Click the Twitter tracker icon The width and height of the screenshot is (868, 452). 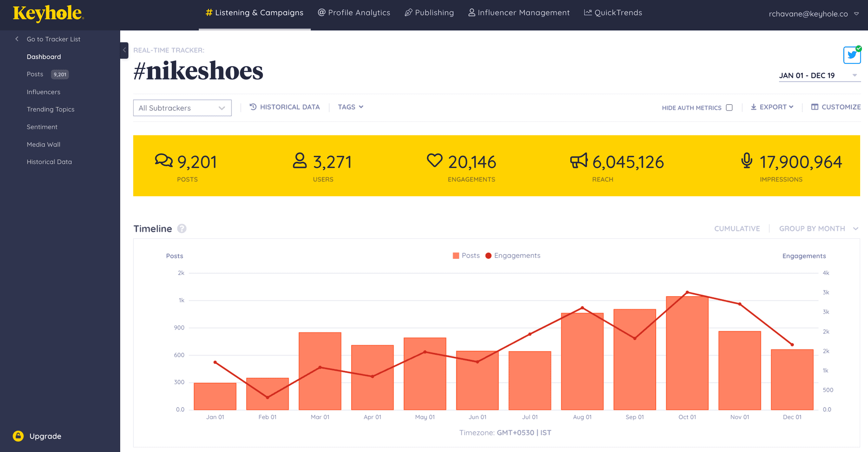pos(852,55)
